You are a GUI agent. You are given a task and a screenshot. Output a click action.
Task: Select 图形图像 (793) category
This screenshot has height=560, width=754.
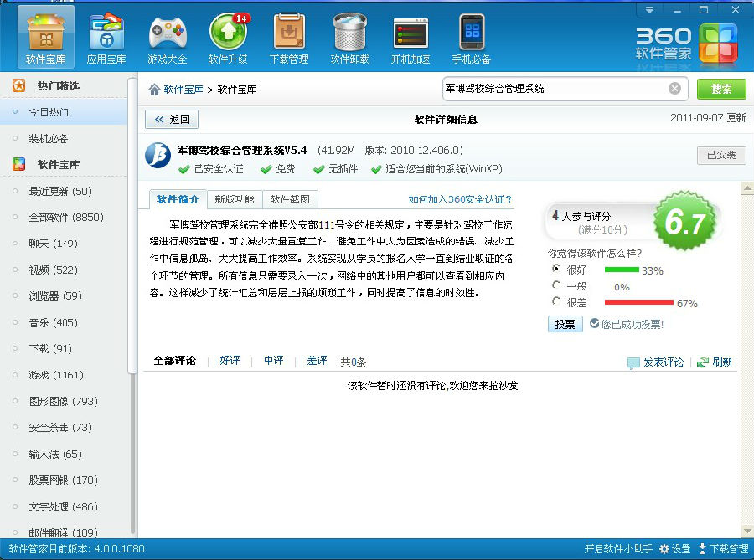click(x=64, y=401)
